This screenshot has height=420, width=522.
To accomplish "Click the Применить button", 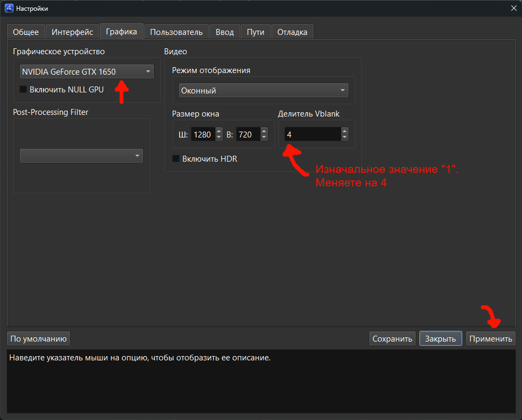I will pos(491,338).
